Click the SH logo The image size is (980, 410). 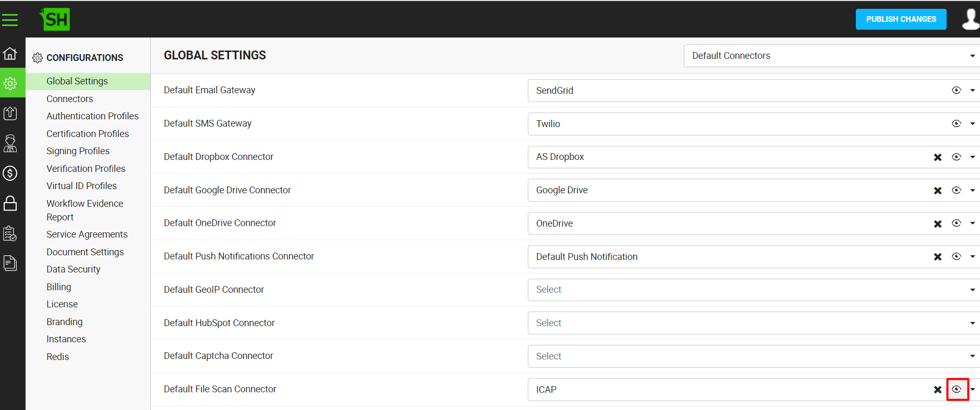[x=55, y=19]
